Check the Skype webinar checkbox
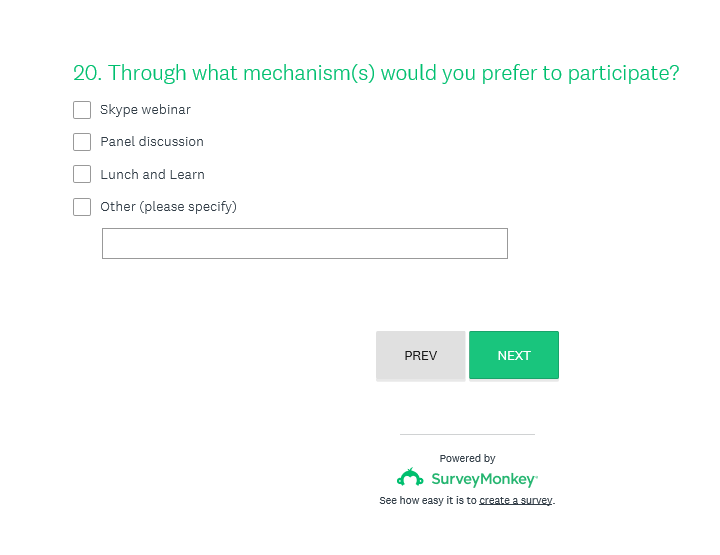720x555 pixels. pos(82,110)
